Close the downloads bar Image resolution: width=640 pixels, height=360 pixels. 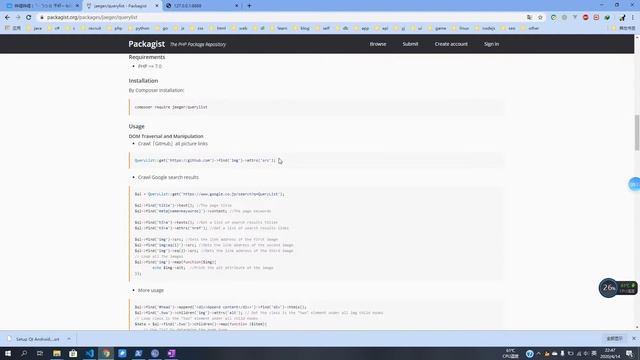634,338
